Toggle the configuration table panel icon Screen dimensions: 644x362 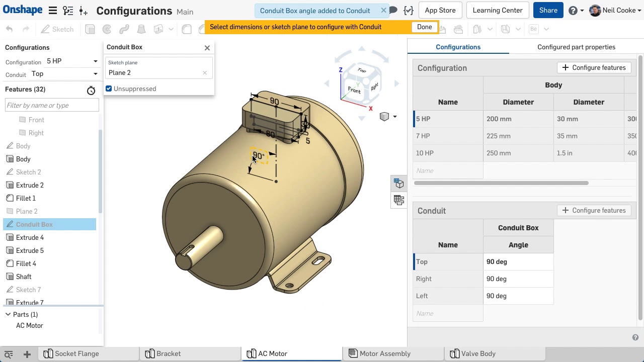[x=399, y=200]
